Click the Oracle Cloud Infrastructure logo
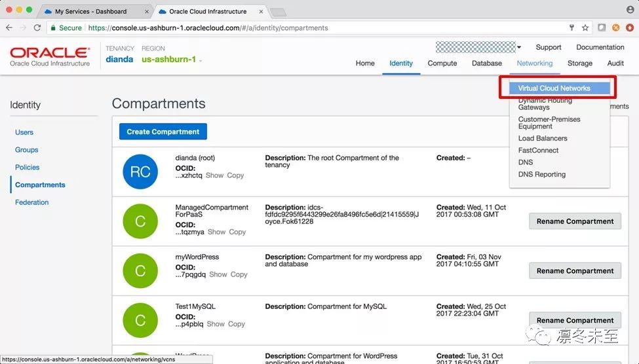The width and height of the screenshot is (639, 364). coord(50,56)
